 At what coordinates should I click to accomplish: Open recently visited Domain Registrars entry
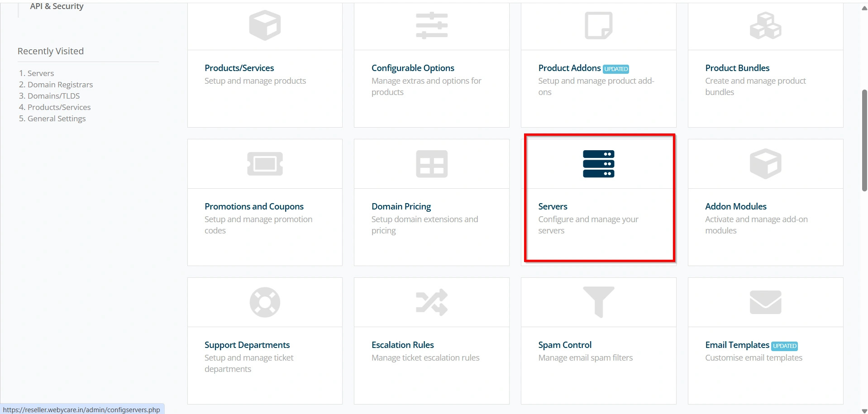pyautogui.click(x=60, y=85)
